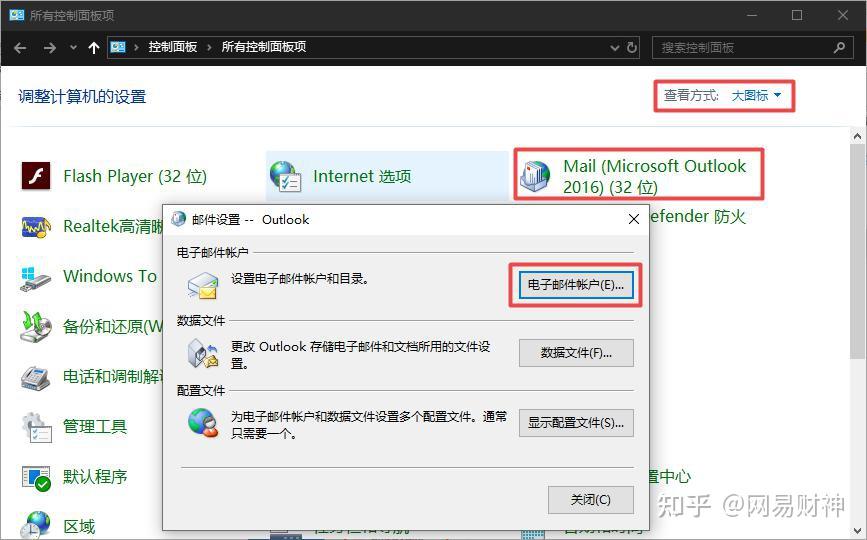Click the 数据文件(F)... button

[x=576, y=353]
